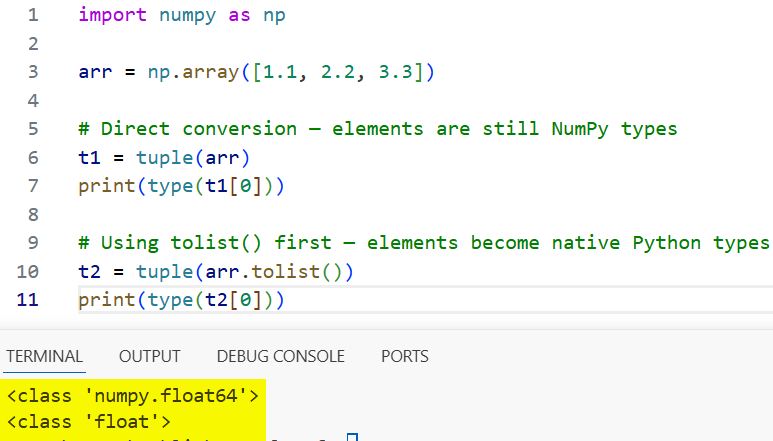Image resolution: width=773 pixels, height=441 pixels.
Task: Switch to the TERMINAL tab
Action: (x=44, y=356)
